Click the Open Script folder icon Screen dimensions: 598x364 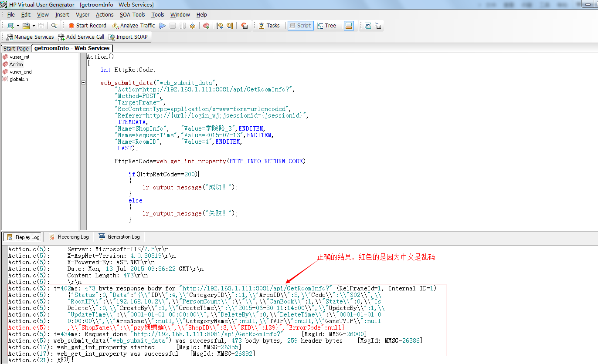26,26
